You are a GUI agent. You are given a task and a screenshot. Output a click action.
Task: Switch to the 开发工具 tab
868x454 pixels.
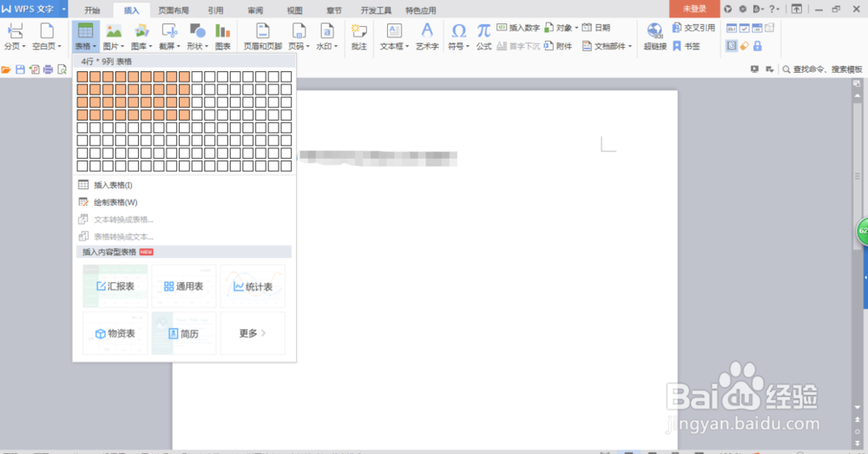pos(376,10)
